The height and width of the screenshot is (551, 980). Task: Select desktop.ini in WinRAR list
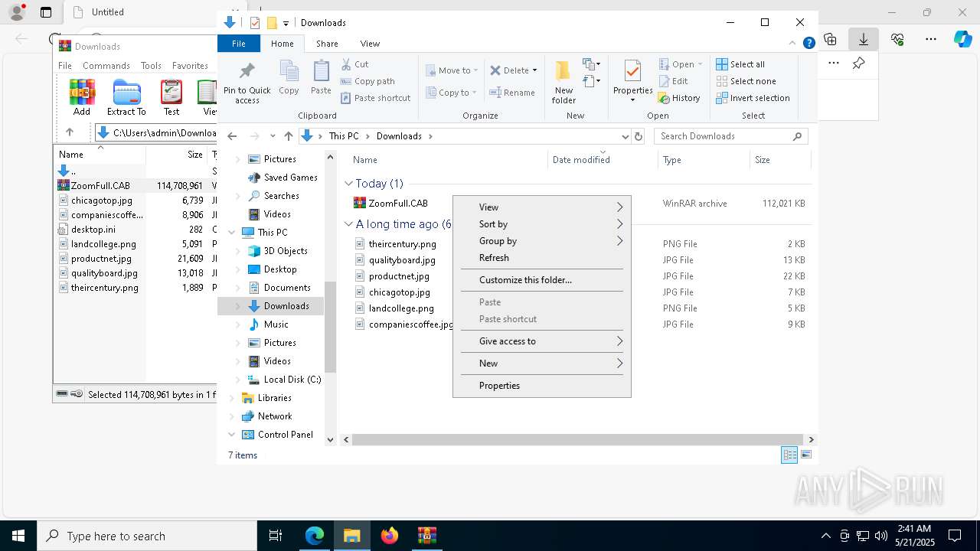pos(93,230)
